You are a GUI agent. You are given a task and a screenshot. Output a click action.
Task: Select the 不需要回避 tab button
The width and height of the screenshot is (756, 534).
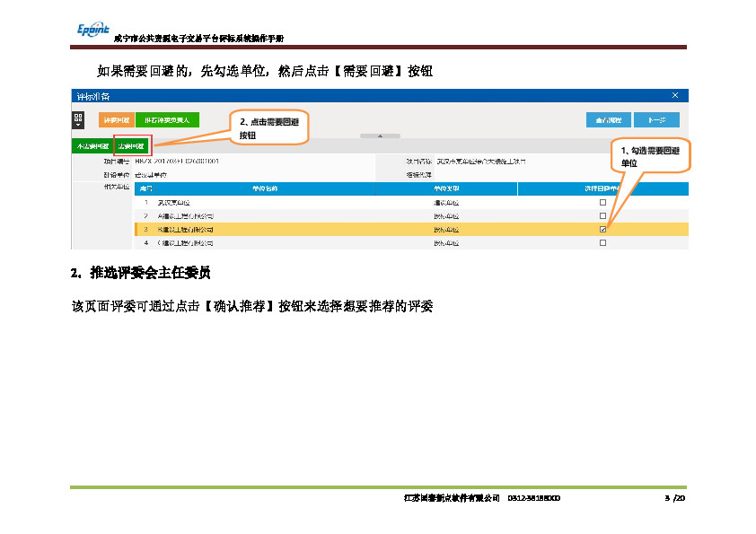92,145
